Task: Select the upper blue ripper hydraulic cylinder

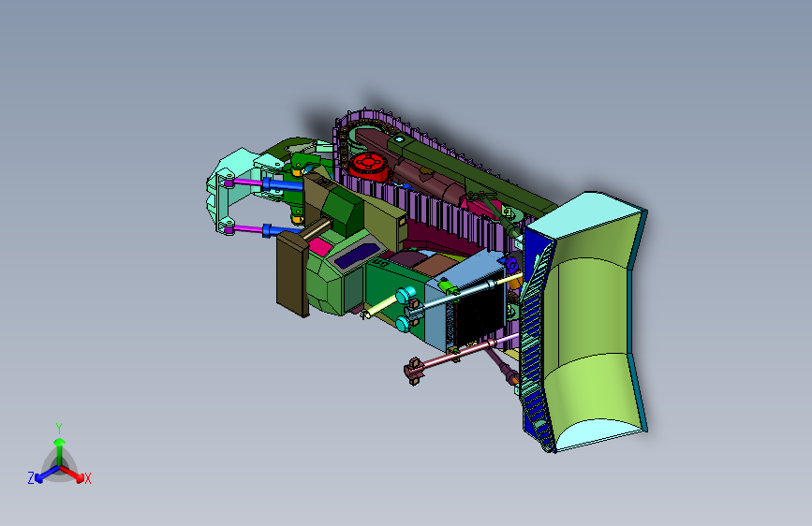Action: tap(282, 184)
